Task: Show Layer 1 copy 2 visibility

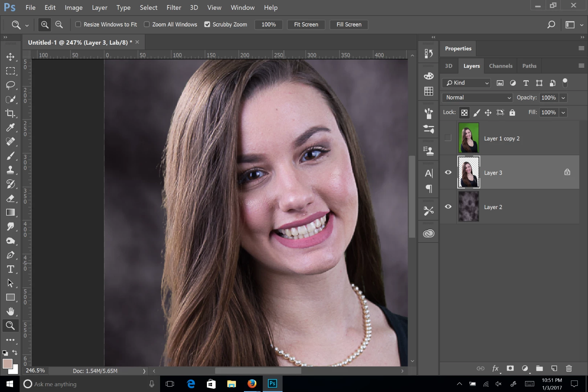Action: [448, 138]
